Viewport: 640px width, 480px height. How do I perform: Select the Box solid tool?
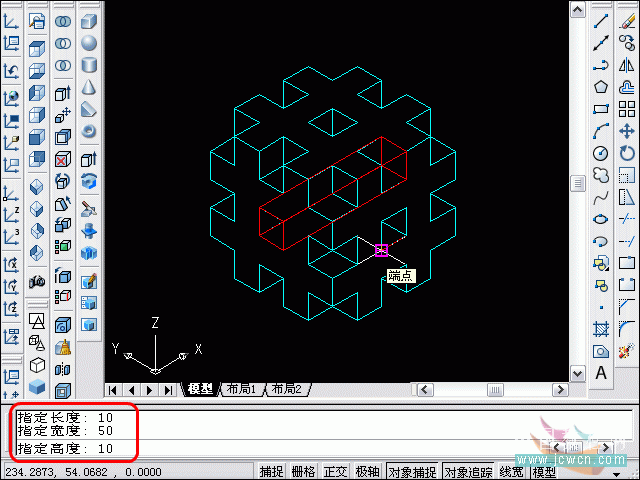(89, 22)
